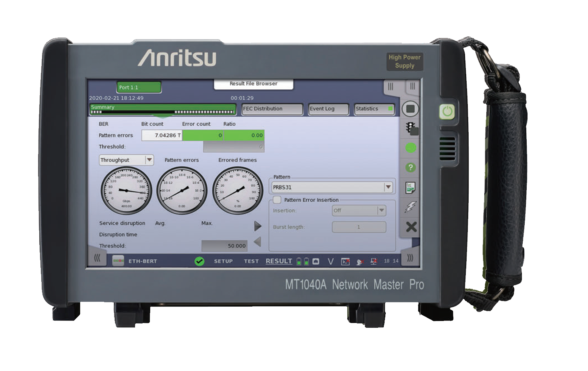This screenshot has height=371, width=588.
Task: Click the disruption Threshold 50.000 field
Action: (x=224, y=246)
